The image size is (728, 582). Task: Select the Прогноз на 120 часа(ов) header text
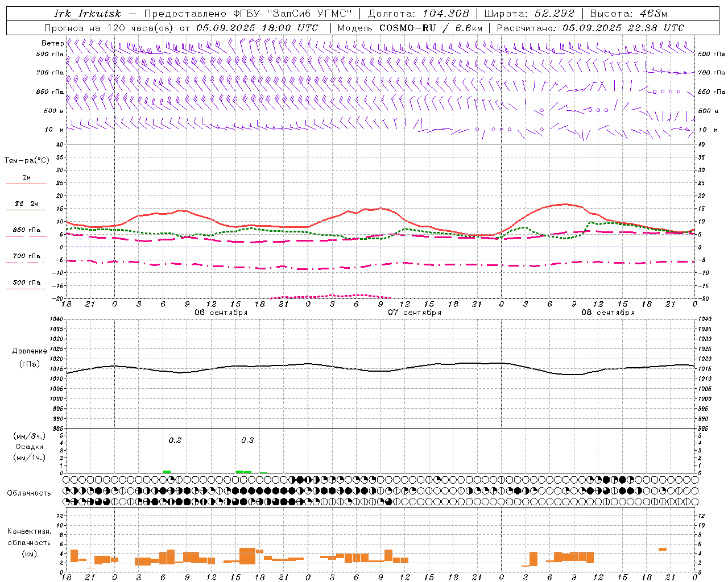pos(110,28)
